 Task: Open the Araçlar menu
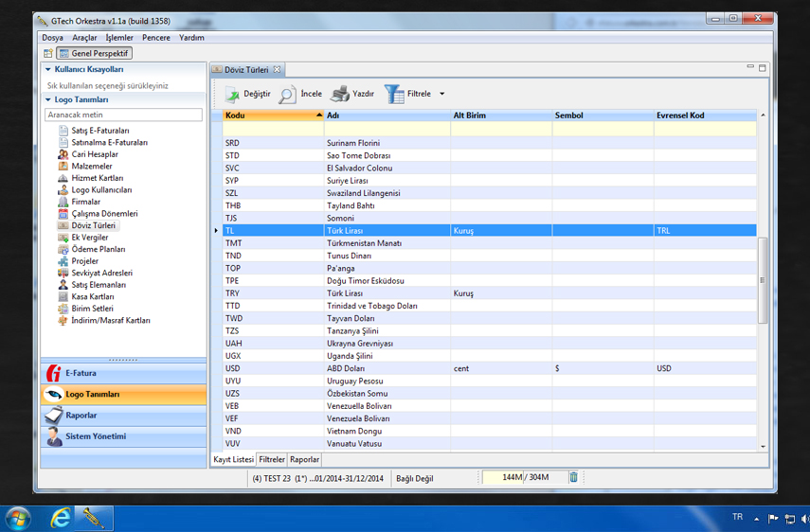tap(84, 38)
